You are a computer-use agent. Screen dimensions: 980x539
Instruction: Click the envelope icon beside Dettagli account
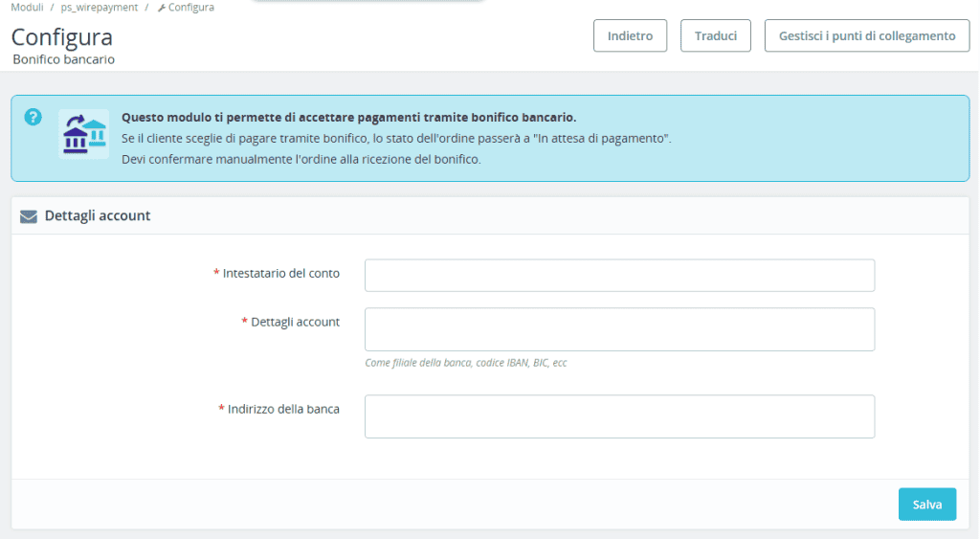pyautogui.click(x=28, y=216)
